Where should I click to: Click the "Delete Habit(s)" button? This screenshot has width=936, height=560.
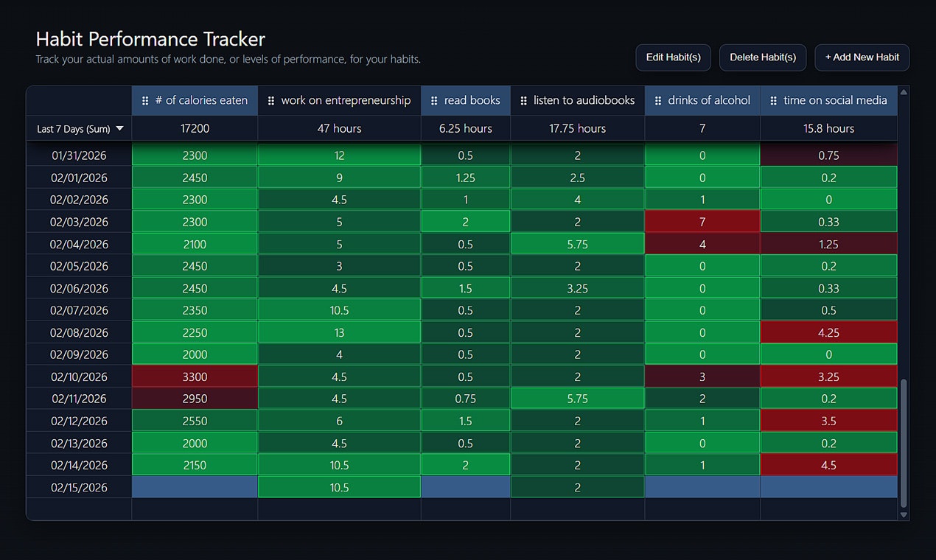pos(763,57)
